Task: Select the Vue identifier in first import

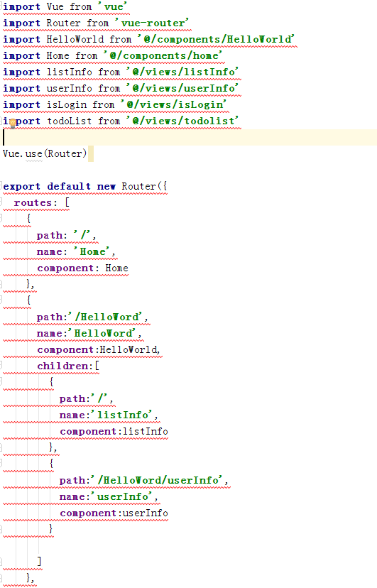Action: (x=55, y=7)
